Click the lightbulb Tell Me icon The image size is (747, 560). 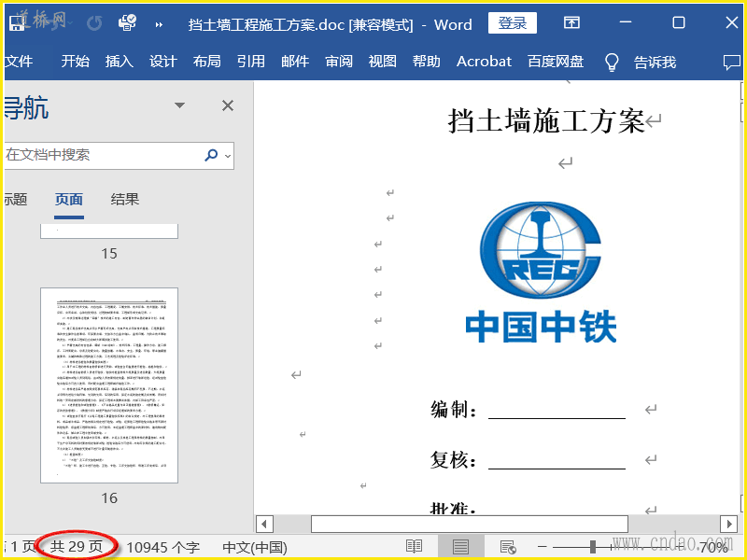pos(612,62)
